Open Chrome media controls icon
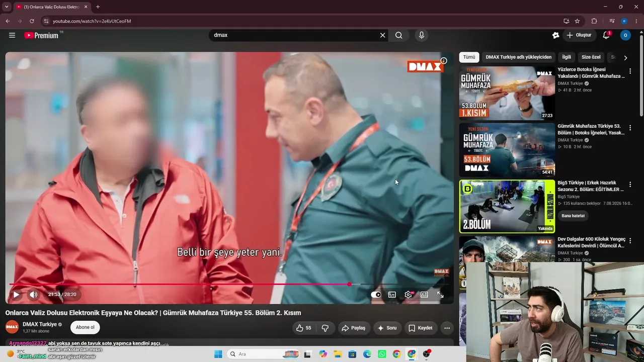This screenshot has width=644, height=362. tap(612, 21)
